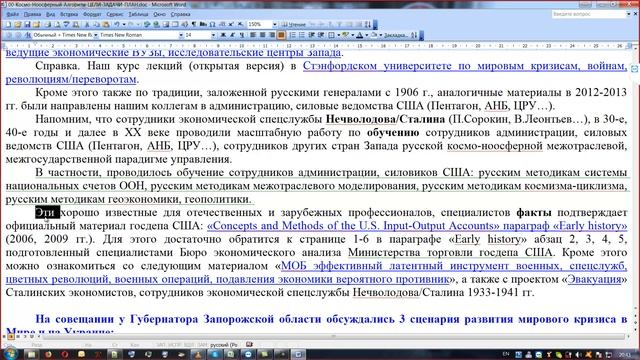Click the borders icon
Screen dimensions: 640x360
(331, 35)
